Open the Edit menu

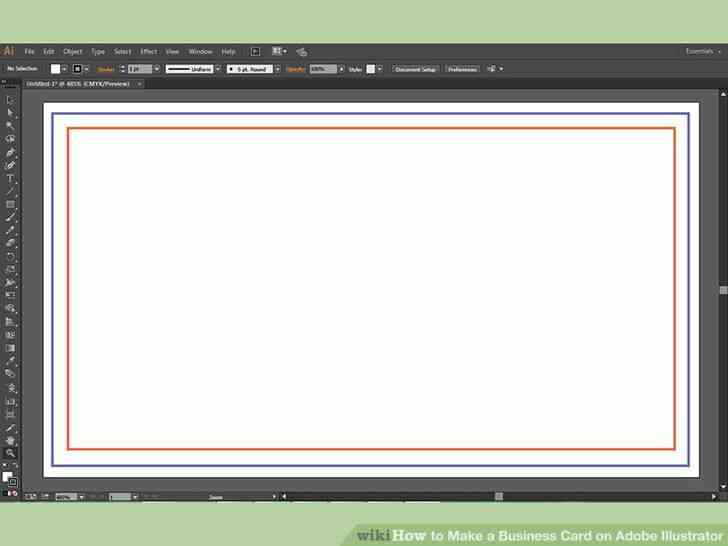tap(49, 52)
